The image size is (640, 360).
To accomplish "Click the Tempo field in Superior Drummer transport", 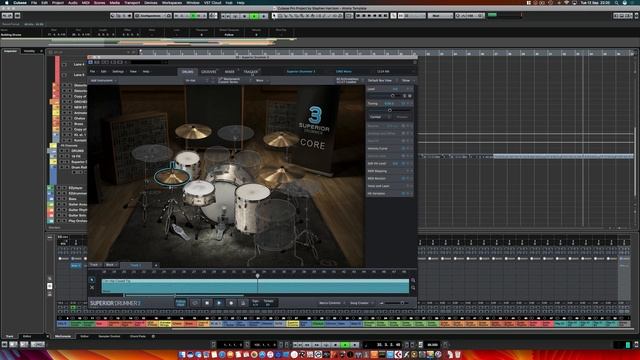I will pos(268,303).
